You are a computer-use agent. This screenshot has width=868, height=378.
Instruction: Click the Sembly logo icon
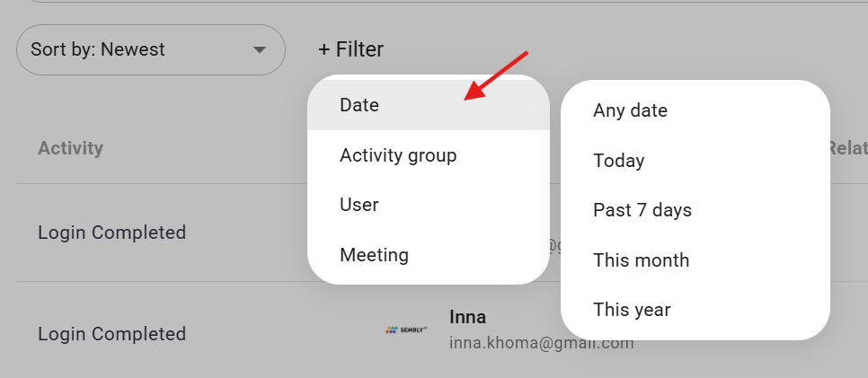pyautogui.click(x=406, y=330)
